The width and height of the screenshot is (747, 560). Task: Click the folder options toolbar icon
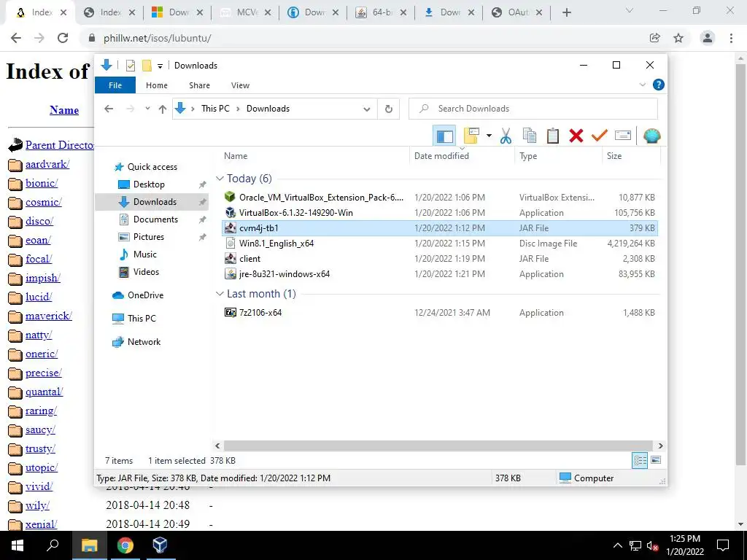pyautogui.click(x=471, y=136)
